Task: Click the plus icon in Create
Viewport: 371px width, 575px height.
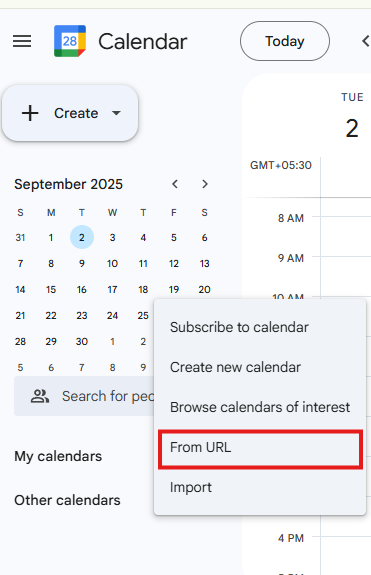Action: point(30,113)
